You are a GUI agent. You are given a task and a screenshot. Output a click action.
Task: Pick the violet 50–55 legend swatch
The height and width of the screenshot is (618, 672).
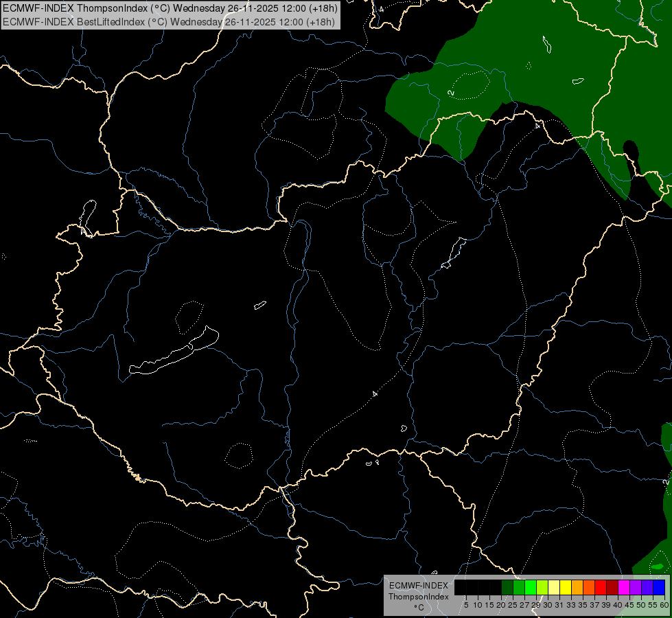click(x=647, y=587)
